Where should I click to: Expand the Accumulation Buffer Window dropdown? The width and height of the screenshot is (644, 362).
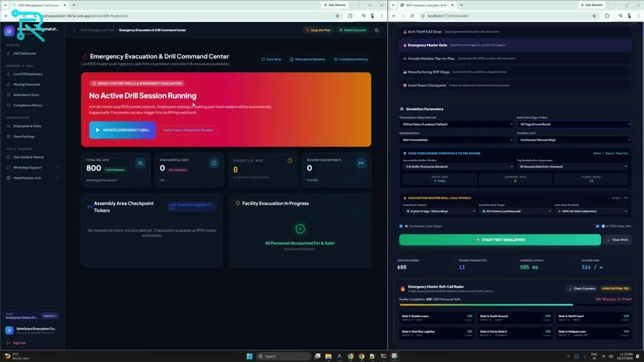click(458, 166)
